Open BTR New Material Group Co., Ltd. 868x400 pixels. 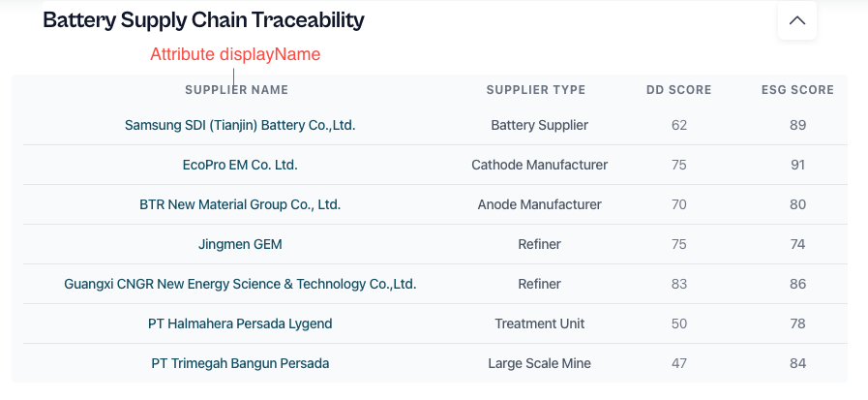pyautogui.click(x=240, y=204)
